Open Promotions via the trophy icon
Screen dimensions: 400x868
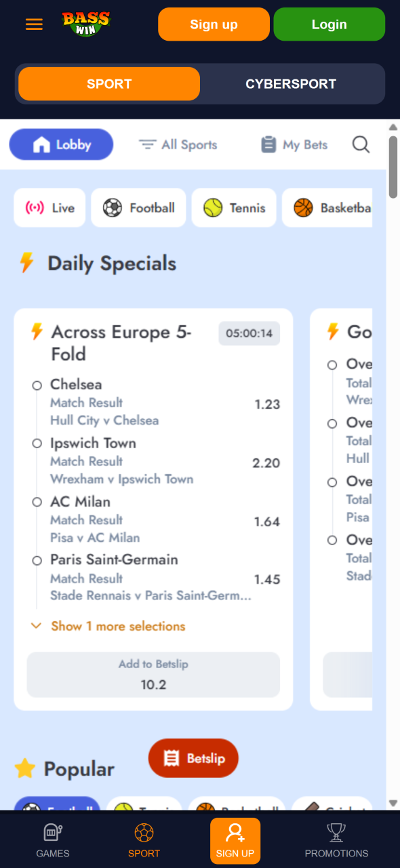(336, 841)
